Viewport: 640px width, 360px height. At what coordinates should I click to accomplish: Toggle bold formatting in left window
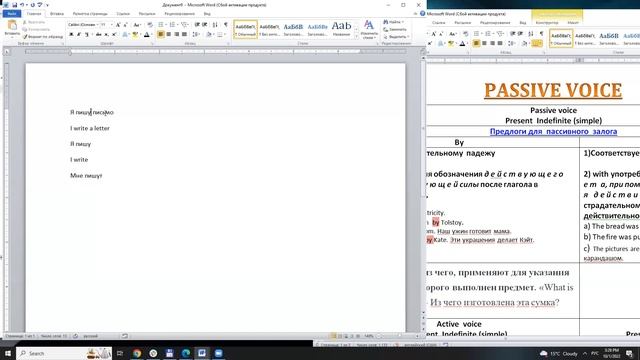71,35
